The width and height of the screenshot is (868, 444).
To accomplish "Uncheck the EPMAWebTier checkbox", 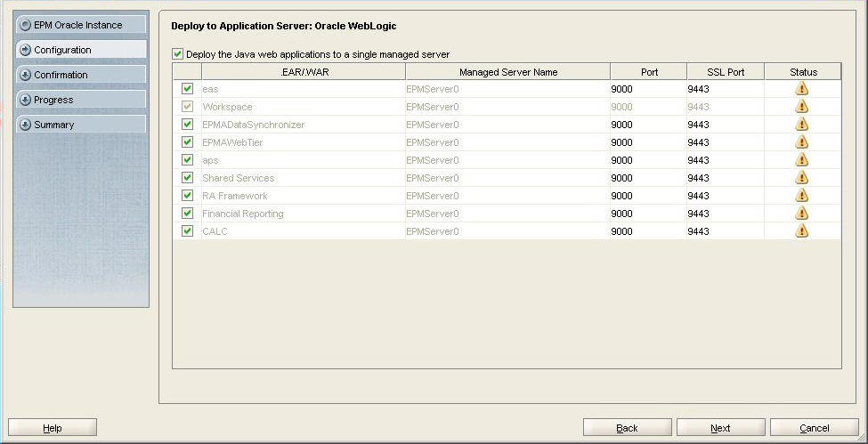I will [x=187, y=141].
